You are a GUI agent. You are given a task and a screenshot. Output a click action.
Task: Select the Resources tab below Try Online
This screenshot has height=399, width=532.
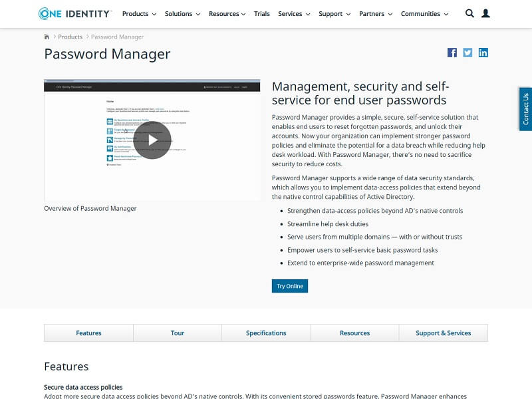354,333
